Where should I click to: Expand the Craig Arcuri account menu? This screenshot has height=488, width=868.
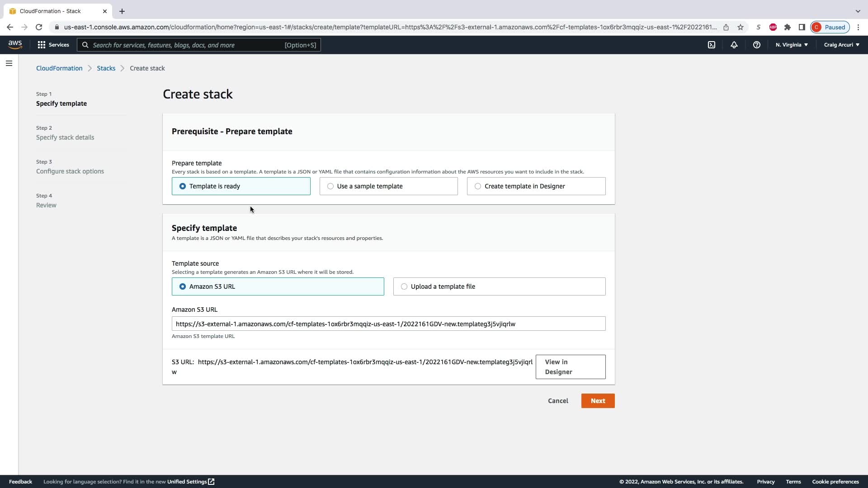coord(841,45)
